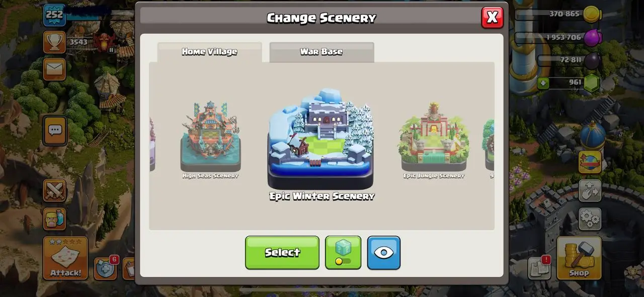Open the chat speech bubble
Screen dimensions: 644x297
54,131
